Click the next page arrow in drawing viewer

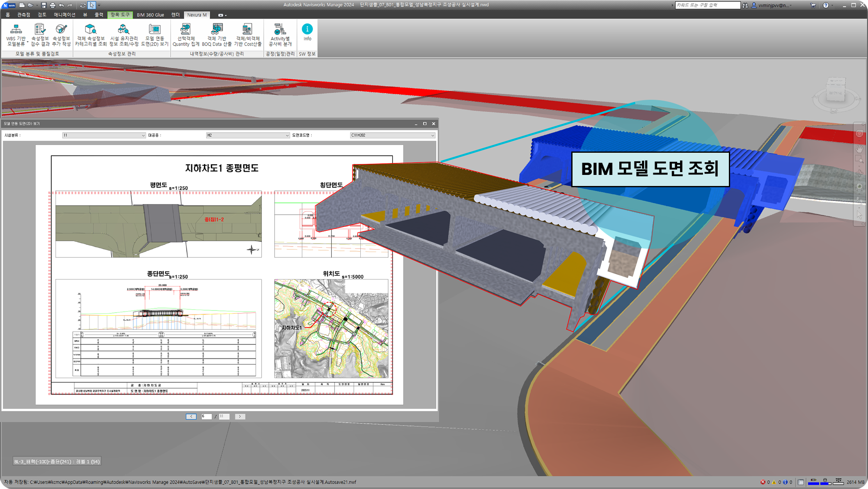[x=240, y=416]
